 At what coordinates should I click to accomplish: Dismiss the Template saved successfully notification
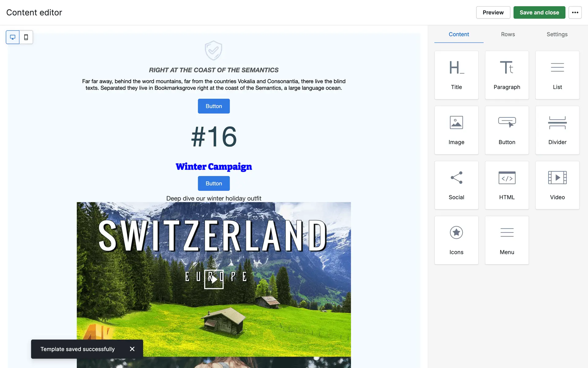coord(132,349)
